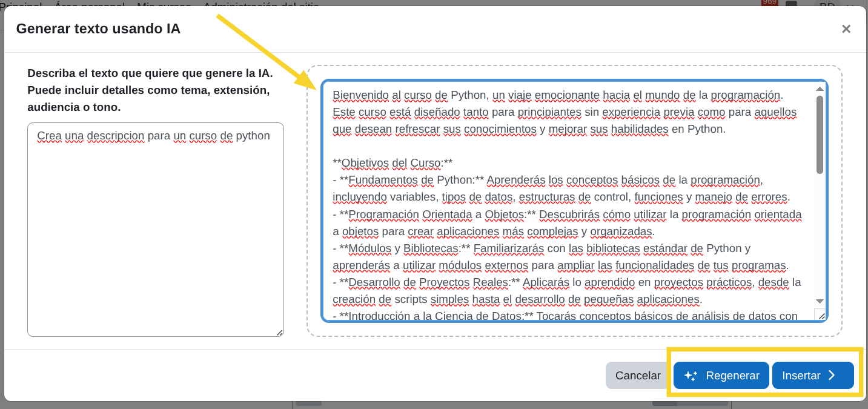Click the Cancelar button
Screen dimensions: 868x409
(x=637, y=375)
